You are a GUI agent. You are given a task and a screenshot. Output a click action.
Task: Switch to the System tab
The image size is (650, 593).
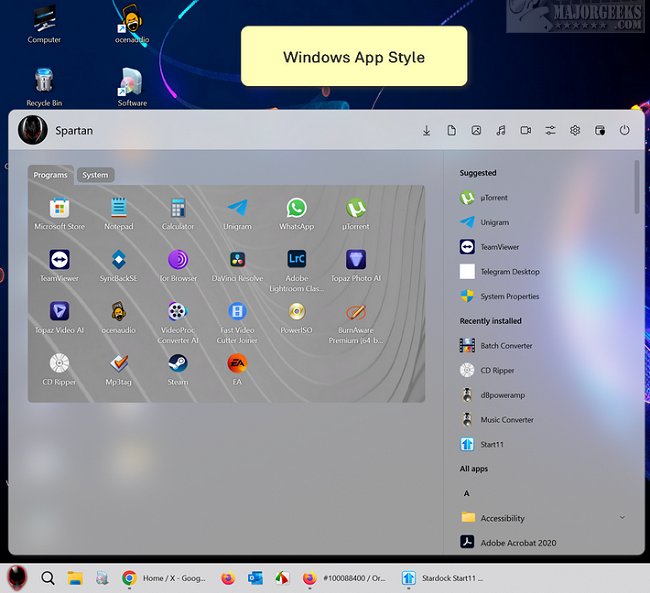click(x=95, y=175)
